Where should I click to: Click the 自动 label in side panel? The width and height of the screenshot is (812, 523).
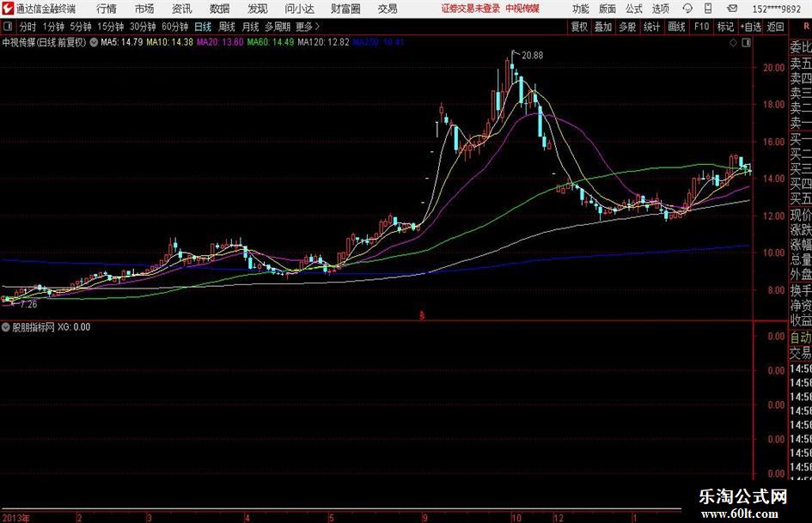(x=801, y=338)
